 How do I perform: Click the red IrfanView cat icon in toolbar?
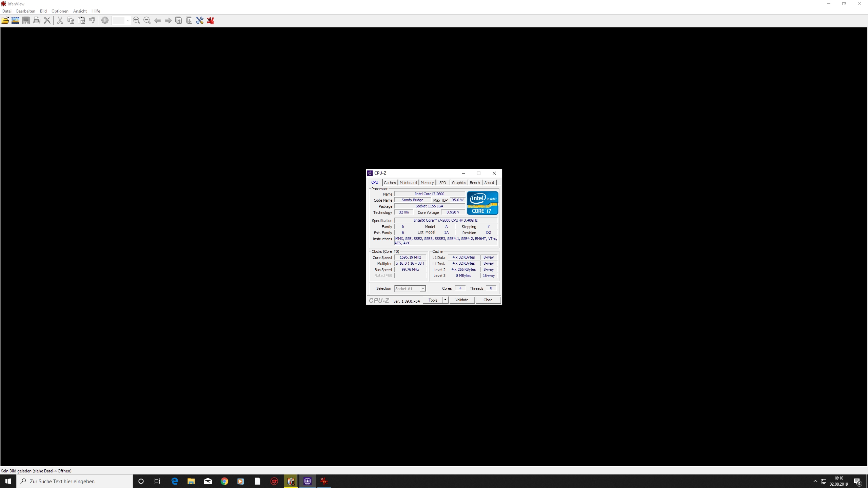[x=211, y=21]
